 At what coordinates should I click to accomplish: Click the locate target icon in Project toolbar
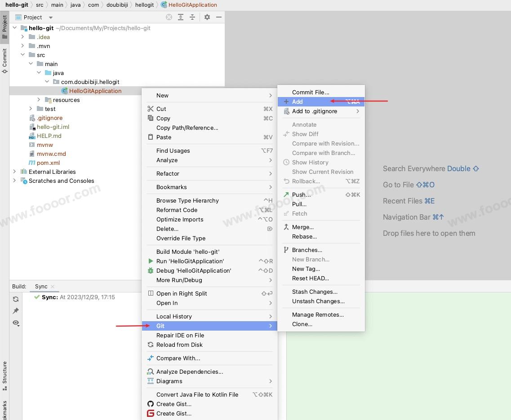[169, 17]
